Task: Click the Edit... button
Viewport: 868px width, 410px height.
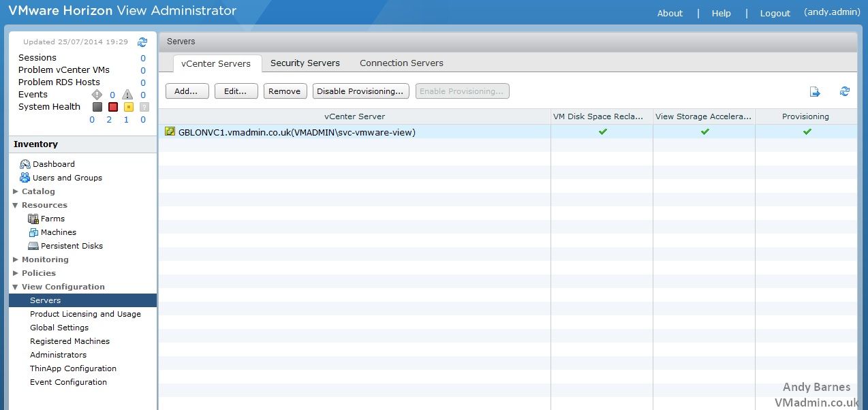Action: [235, 91]
